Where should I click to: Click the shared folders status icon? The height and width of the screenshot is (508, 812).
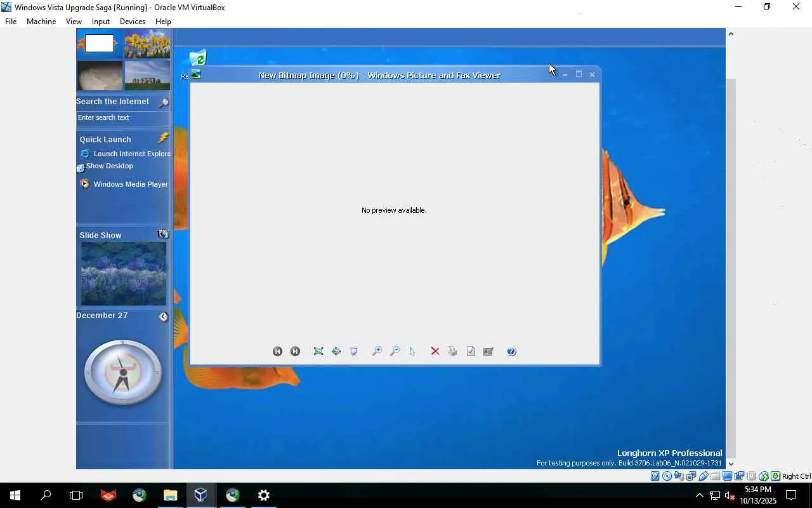pyautogui.click(x=716, y=476)
